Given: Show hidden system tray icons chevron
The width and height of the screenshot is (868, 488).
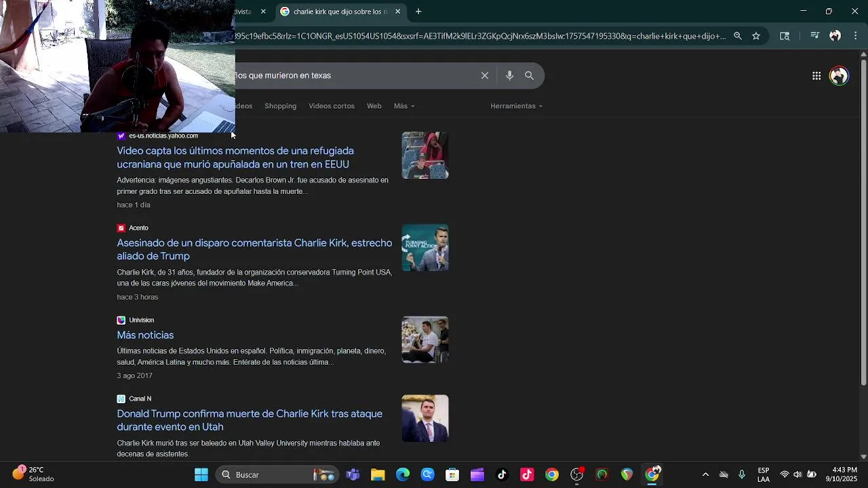Looking at the screenshot, I should 705,474.
